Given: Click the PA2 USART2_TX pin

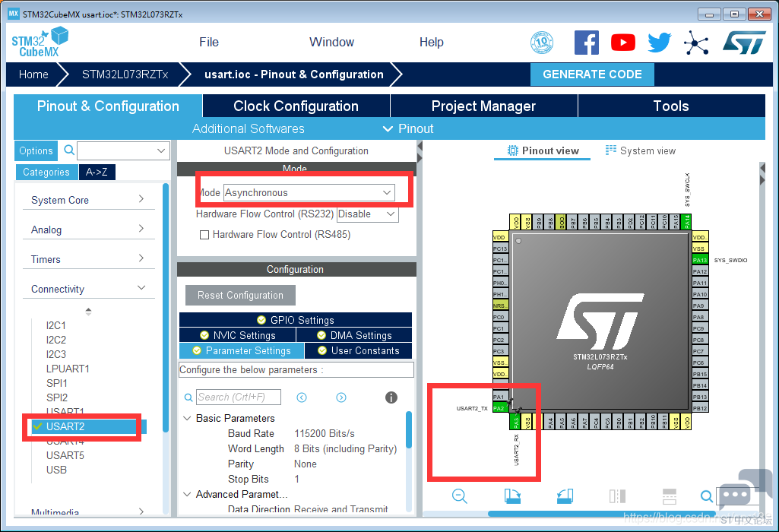Looking at the screenshot, I should pos(500,408).
